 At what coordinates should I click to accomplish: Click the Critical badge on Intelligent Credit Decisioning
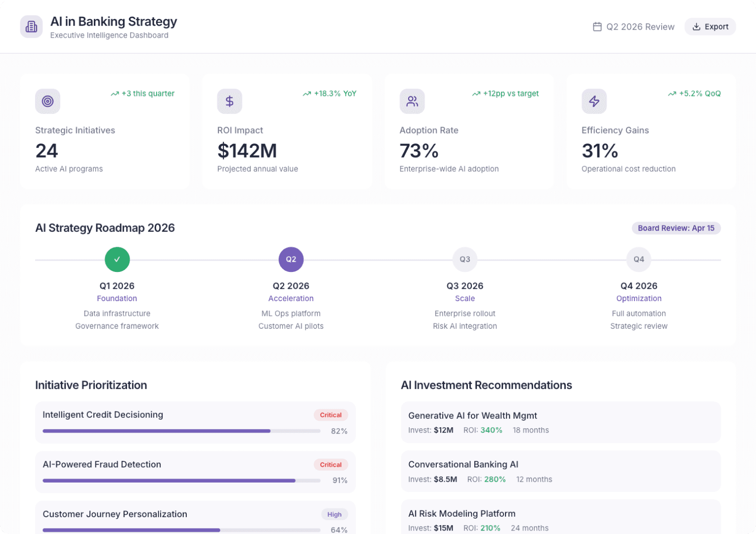click(331, 415)
